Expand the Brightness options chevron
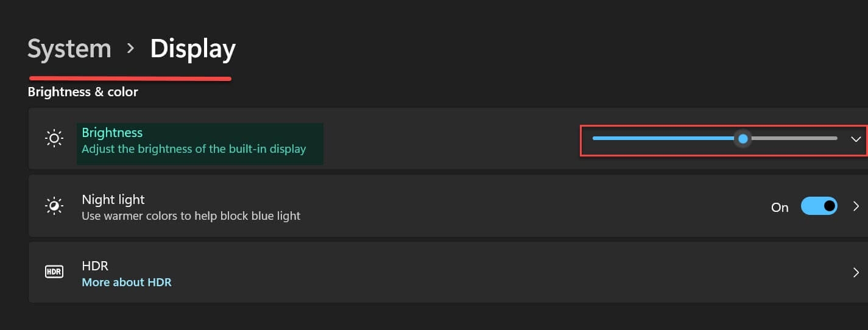 coord(856,139)
